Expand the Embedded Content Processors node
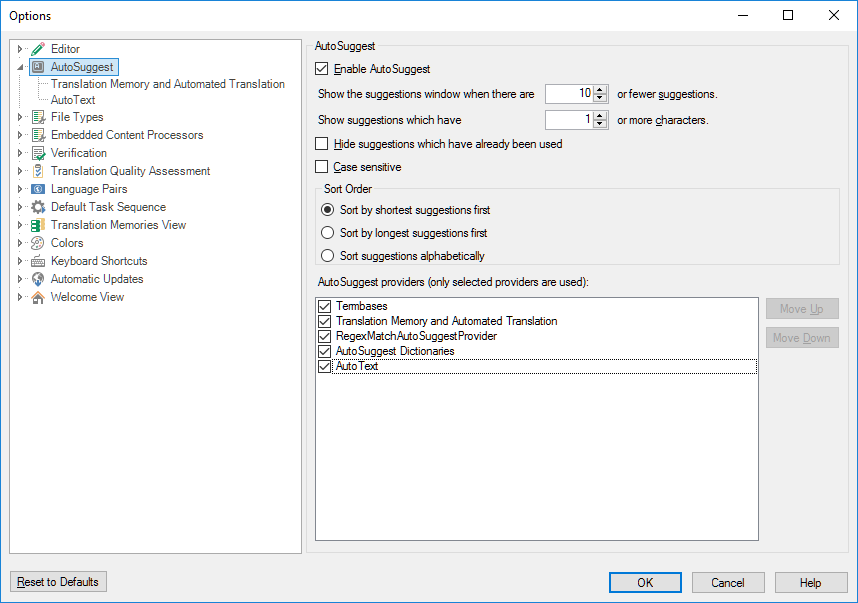This screenshot has width=858, height=603. click(20, 135)
